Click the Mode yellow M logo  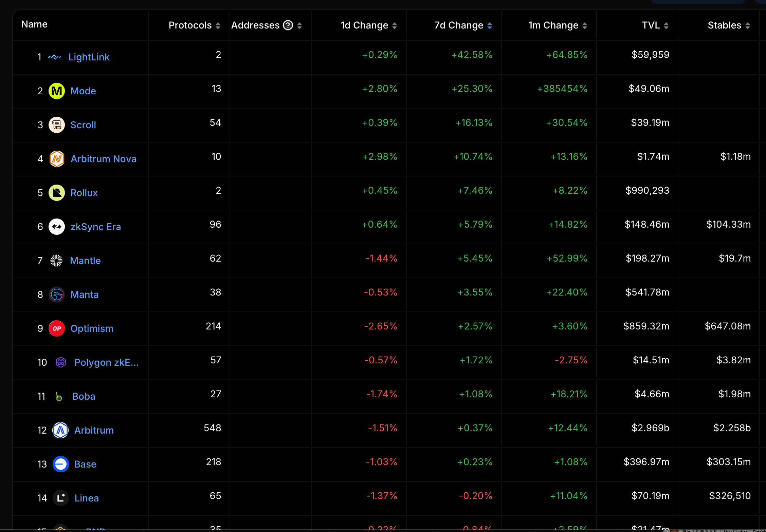[57, 91]
